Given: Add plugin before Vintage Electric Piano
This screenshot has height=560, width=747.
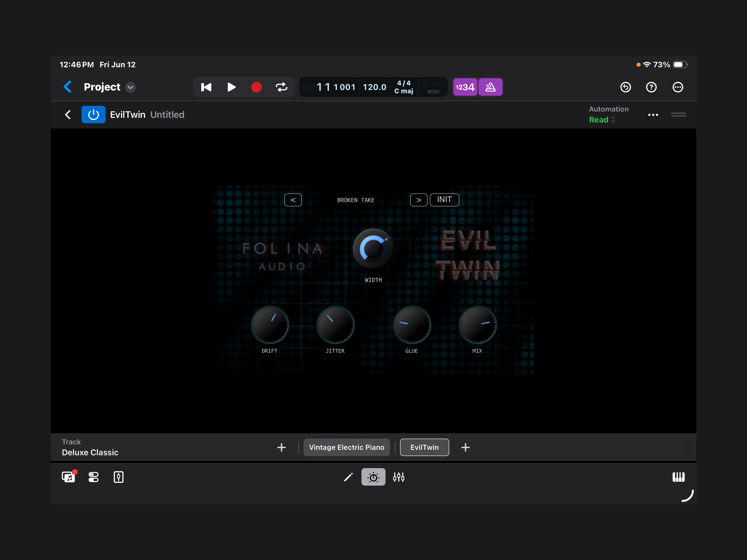Looking at the screenshot, I should [x=281, y=448].
